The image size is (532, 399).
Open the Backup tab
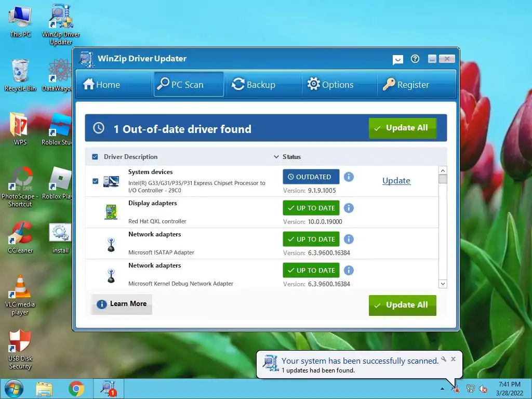[253, 85]
